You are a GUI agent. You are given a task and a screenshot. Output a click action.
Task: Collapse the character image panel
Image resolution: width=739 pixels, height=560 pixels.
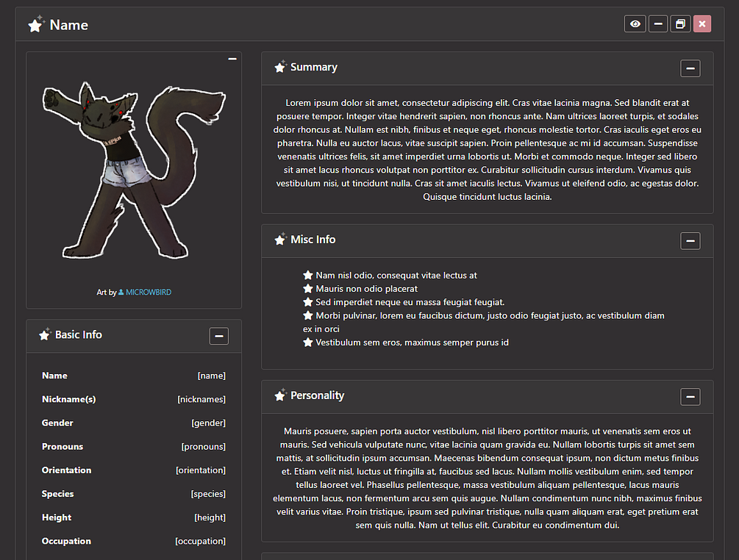pos(232,59)
